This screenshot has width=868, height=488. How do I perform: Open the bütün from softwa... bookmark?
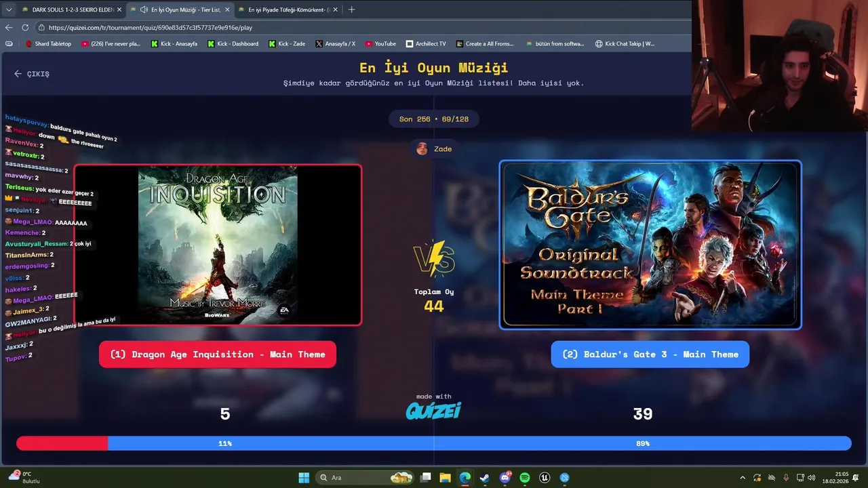point(555,43)
